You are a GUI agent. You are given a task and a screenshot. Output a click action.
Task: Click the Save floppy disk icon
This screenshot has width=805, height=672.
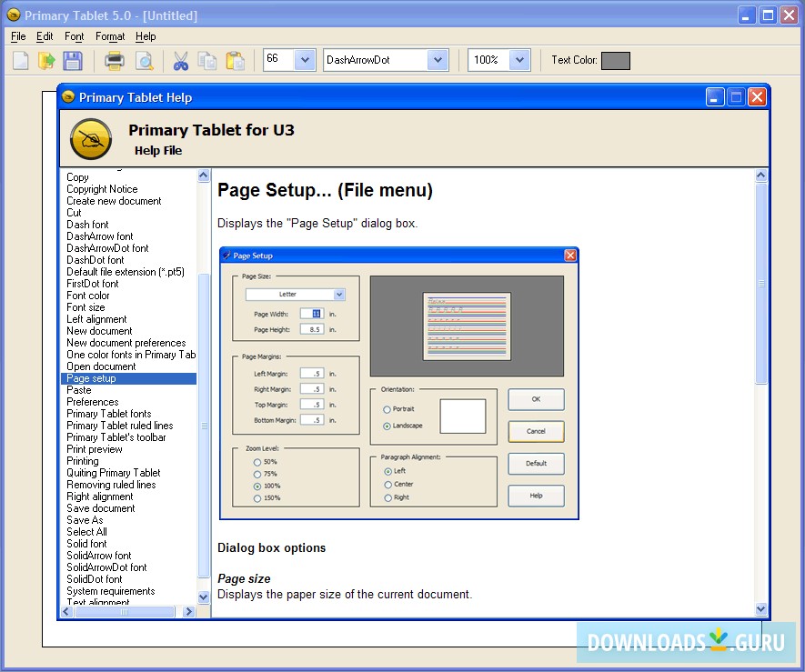click(x=73, y=61)
